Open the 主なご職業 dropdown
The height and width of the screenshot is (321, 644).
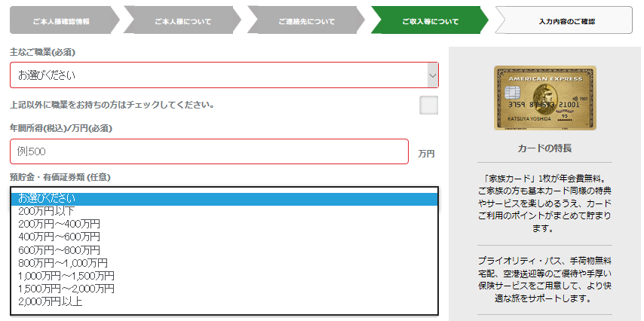tap(219, 75)
